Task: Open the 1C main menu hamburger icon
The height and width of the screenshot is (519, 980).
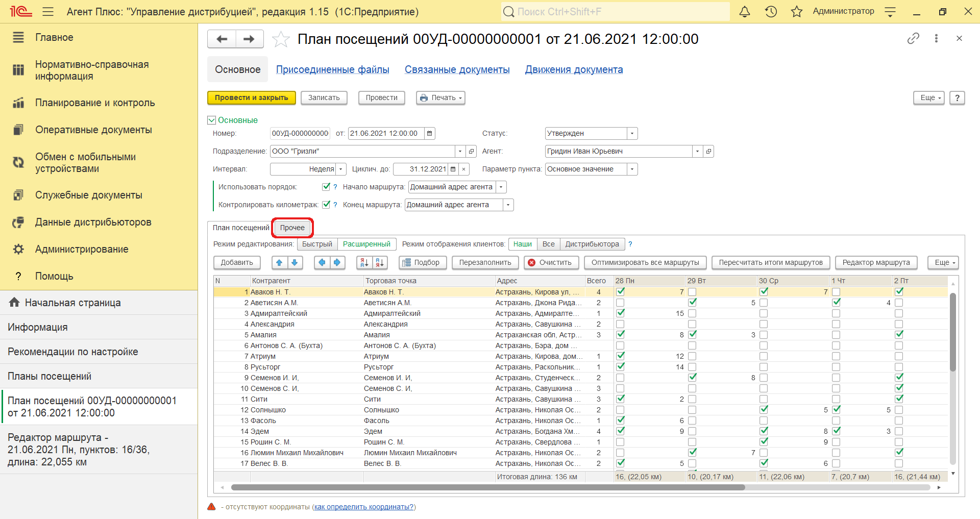Action: tap(48, 11)
